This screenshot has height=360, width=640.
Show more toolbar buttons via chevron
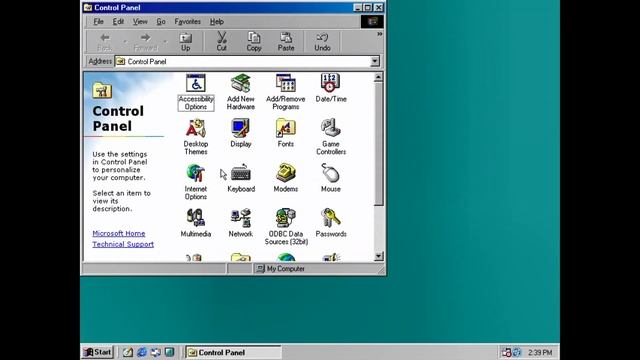380,34
